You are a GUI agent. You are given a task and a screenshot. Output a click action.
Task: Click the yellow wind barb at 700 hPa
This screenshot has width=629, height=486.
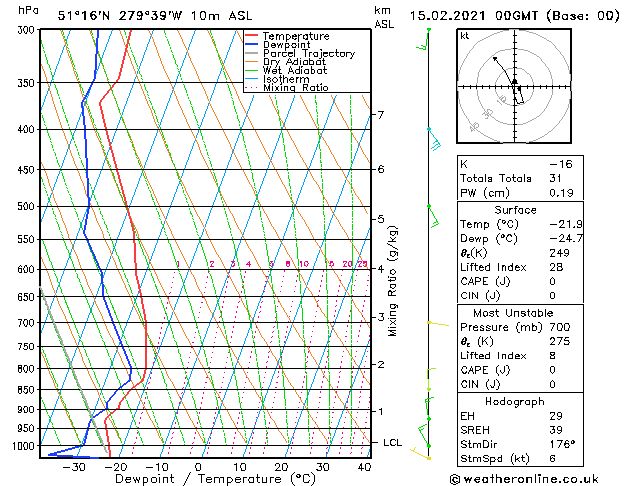coord(438,323)
